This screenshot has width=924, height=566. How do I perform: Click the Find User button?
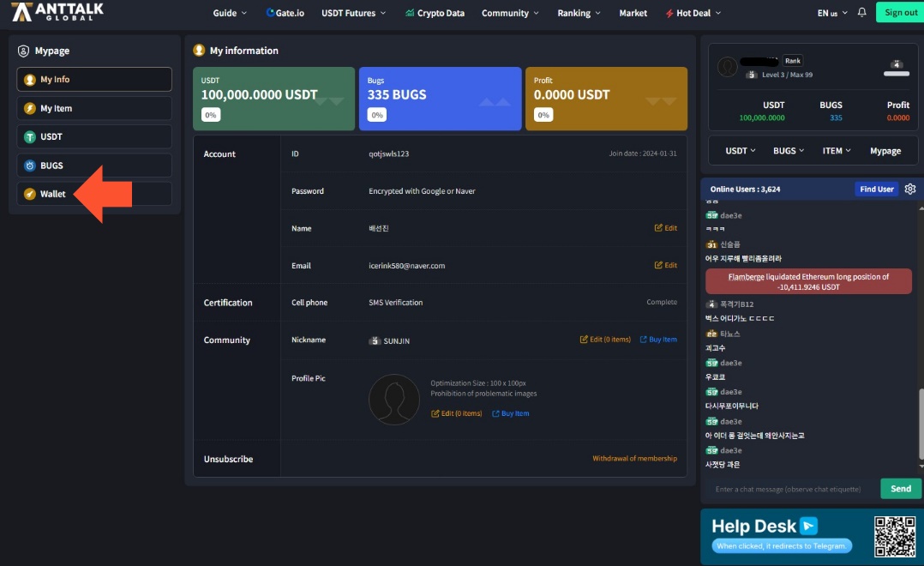point(876,190)
